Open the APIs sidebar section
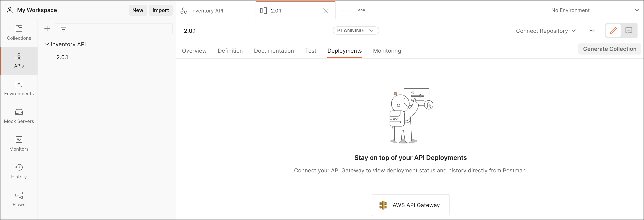This screenshot has height=220, width=644. (x=19, y=61)
